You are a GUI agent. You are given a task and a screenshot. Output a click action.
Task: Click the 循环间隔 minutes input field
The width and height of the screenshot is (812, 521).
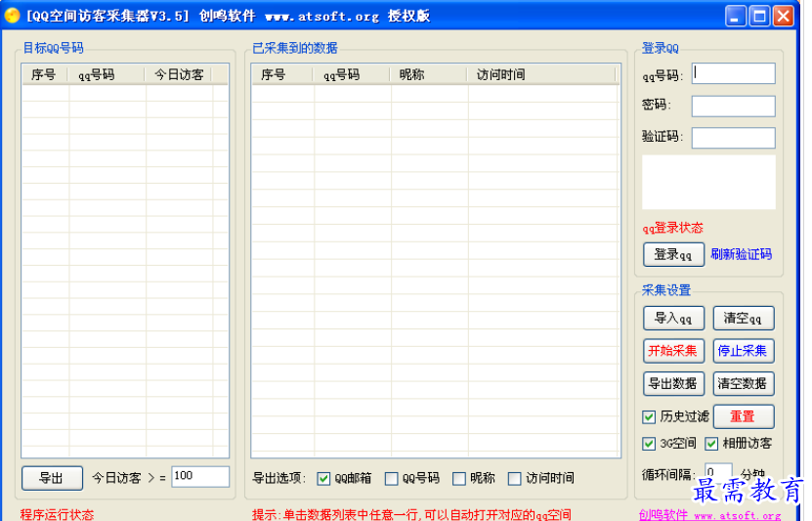[x=718, y=472]
